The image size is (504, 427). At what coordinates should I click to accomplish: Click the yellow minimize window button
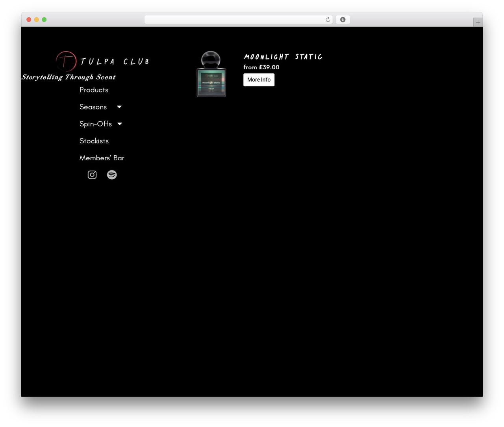(36, 20)
